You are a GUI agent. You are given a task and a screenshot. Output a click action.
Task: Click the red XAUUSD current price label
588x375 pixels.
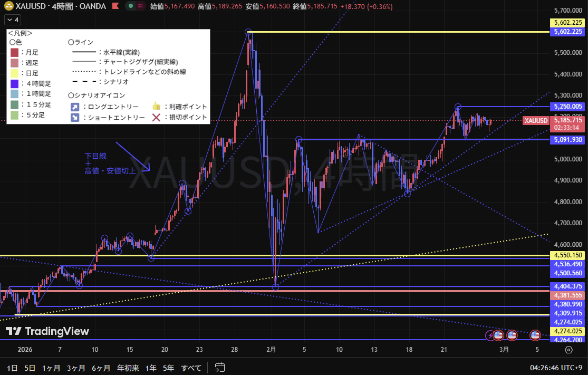(x=536, y=121)
